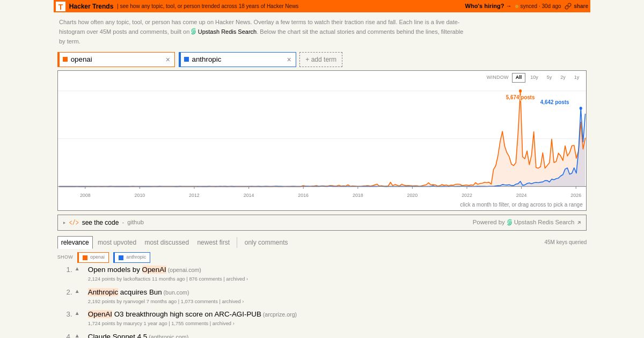
Task: Click the Upstash swirl icon in the description
Action: tap(194, 32)
